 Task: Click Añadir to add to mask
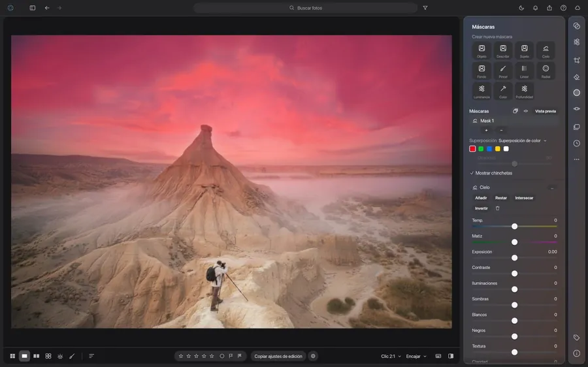tap(481, 198)
